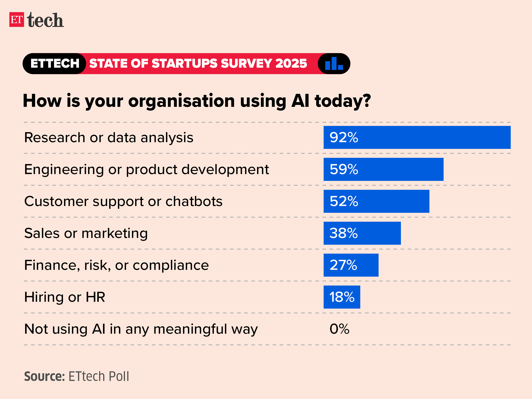Click the 38% Sales or marketing bar
Viewport: 532px width, 399px height.
[362, 233]
